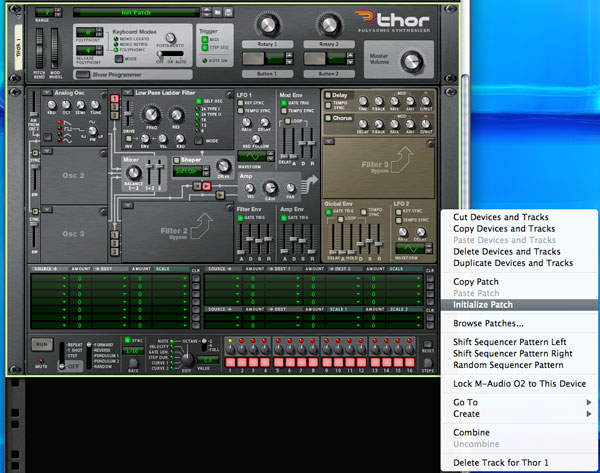The height and width of the screenshot is (473, 600).
Task: Toggle filter Self Osc button
Action: [x=199, y=101]
